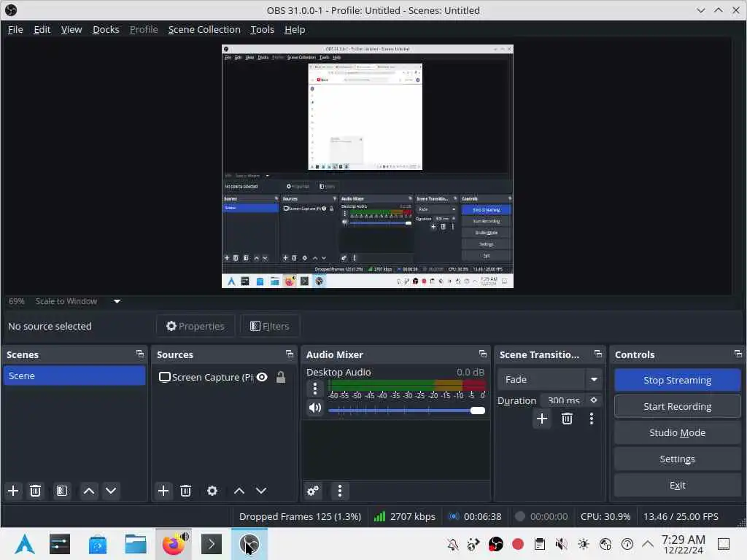Move source down arrow

[x=261, y=491]
